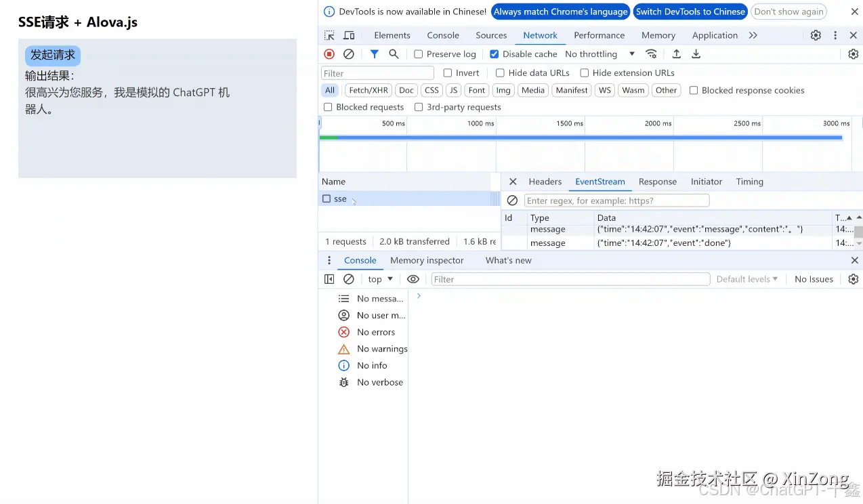Clear EventStream messages icon
Viewport: 863px width, 504px height.
[x=513, y=201]
